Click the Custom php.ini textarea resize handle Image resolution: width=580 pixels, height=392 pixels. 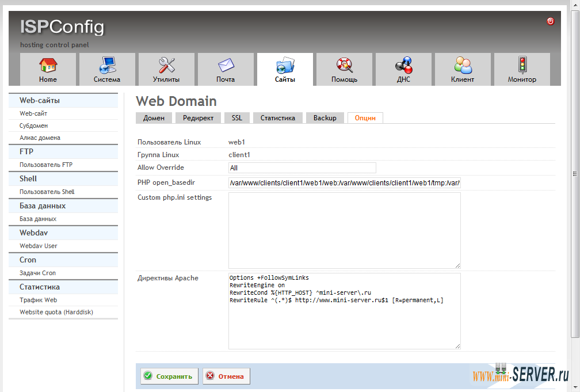[457, 265]
